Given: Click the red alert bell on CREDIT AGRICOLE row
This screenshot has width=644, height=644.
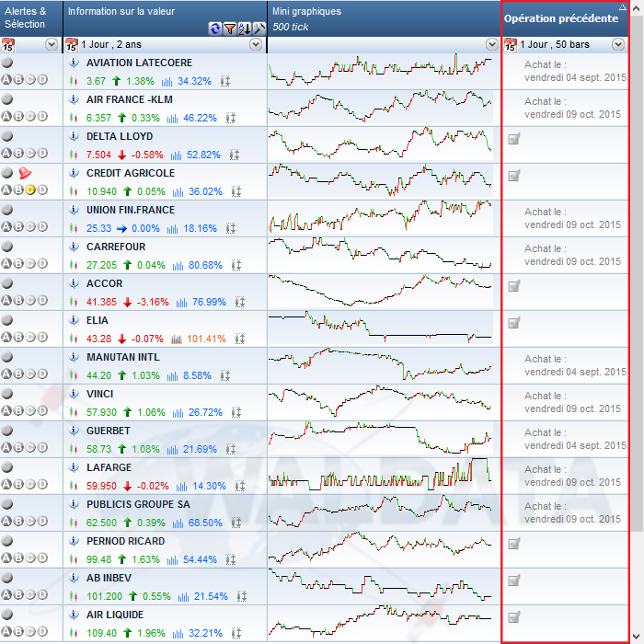Looking at the screenshot, I should (x=25, y=173).
